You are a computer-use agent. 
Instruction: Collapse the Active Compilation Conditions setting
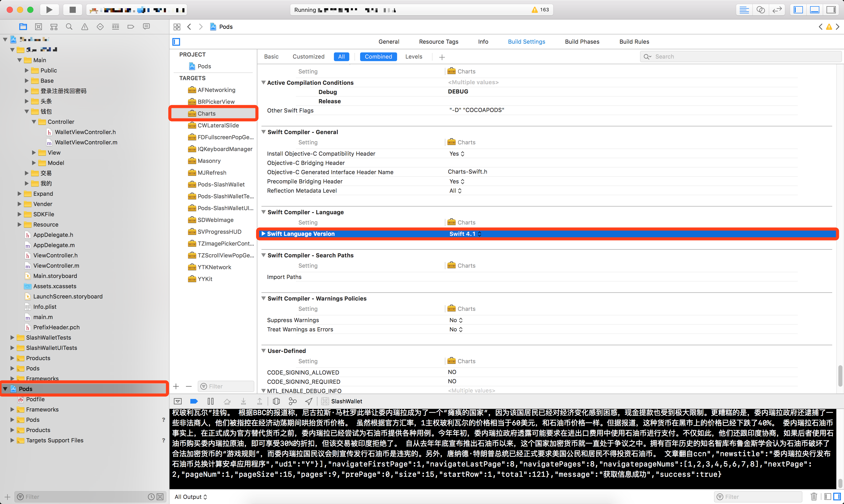click(x=264, y=82)
